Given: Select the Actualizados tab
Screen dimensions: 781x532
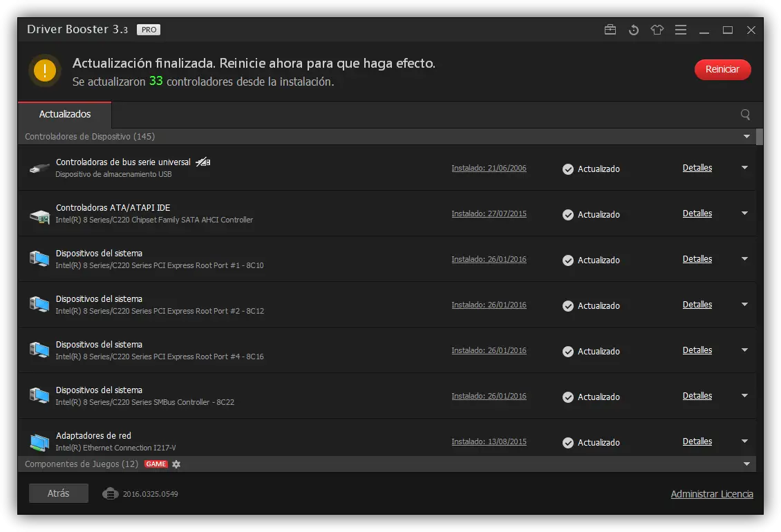Looking at the screenshot, I should click(65, 115).
